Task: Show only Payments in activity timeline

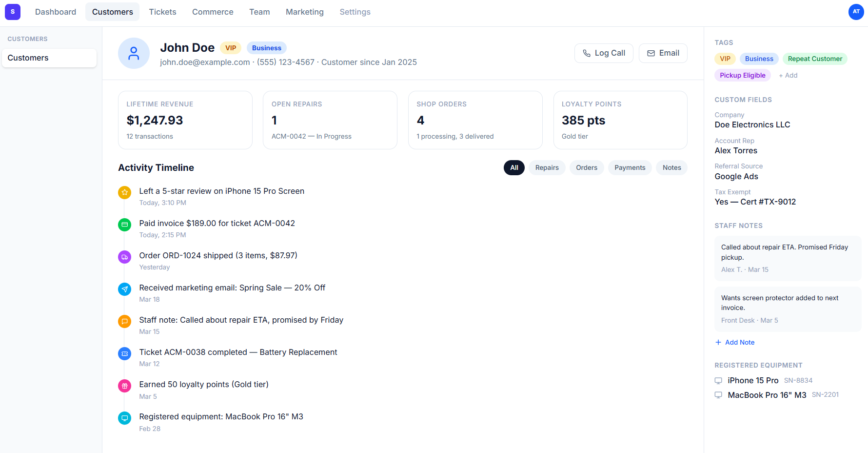Action: [630, 167]
